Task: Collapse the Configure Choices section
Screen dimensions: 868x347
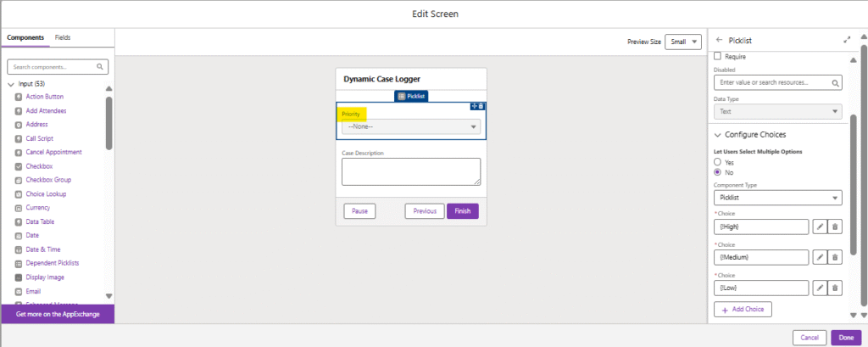Action: [717, 135]
